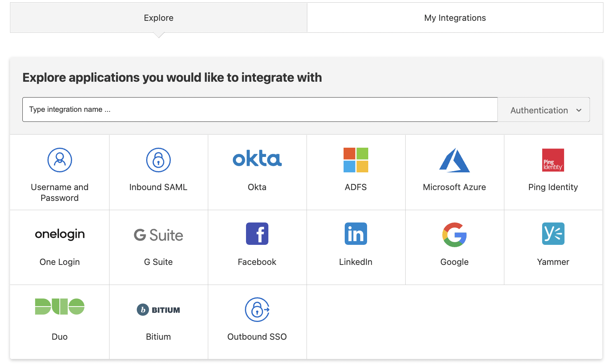Open the Authentication category dropdown

pos(544,110)
